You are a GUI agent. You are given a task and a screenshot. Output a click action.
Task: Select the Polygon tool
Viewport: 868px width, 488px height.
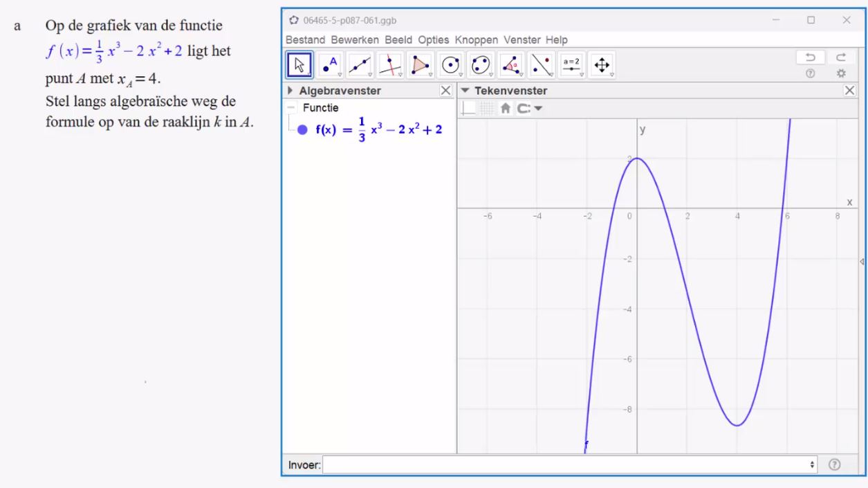[420, 65]
